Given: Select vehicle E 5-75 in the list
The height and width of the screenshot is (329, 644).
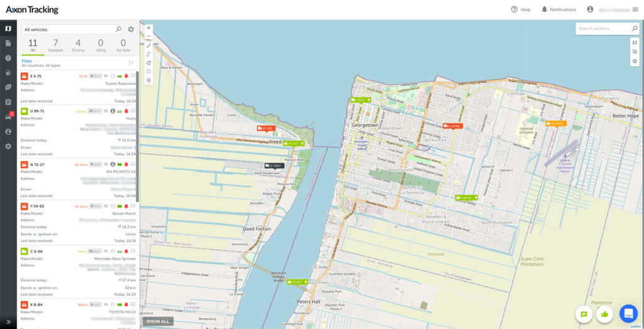Looking at the screenshot, I should coord(78,87).
